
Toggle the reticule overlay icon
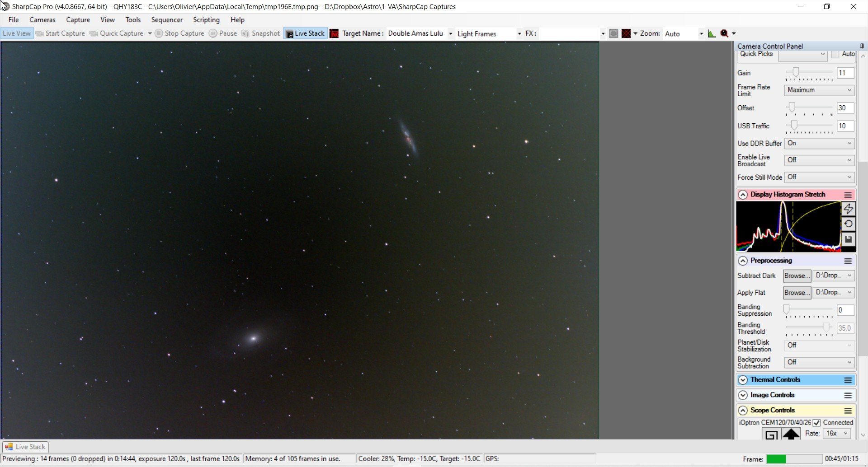click(626, 33)
